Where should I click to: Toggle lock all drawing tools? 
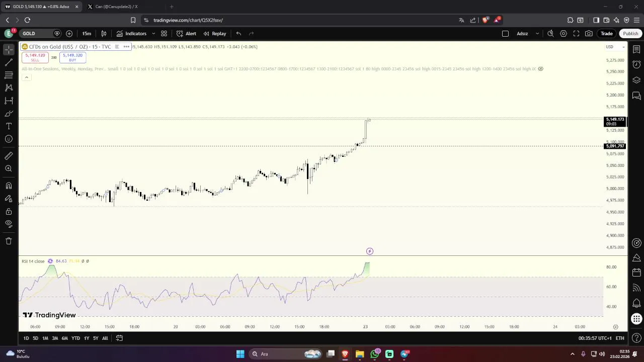pyautogui.click(x=9, y=211)
